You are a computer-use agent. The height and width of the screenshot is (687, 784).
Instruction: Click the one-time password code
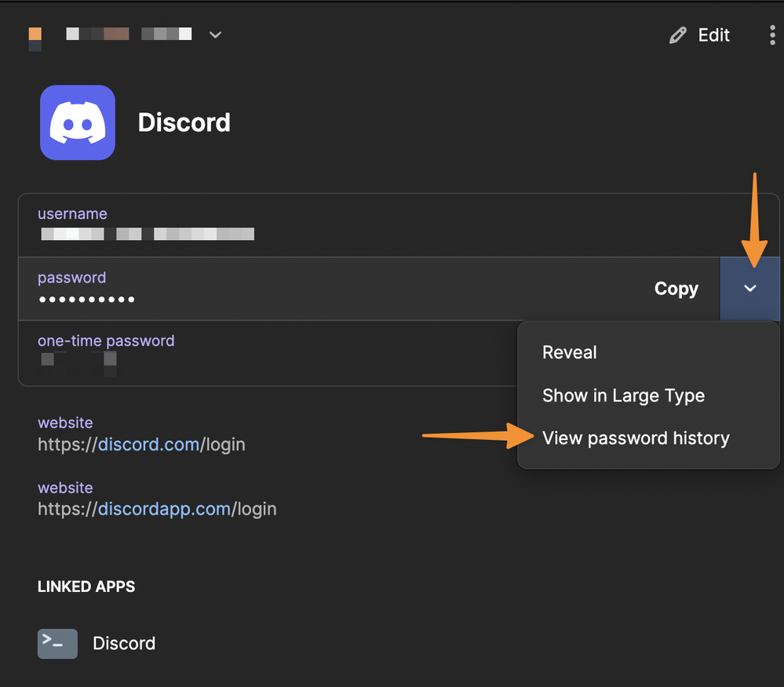tap(78, 362)
